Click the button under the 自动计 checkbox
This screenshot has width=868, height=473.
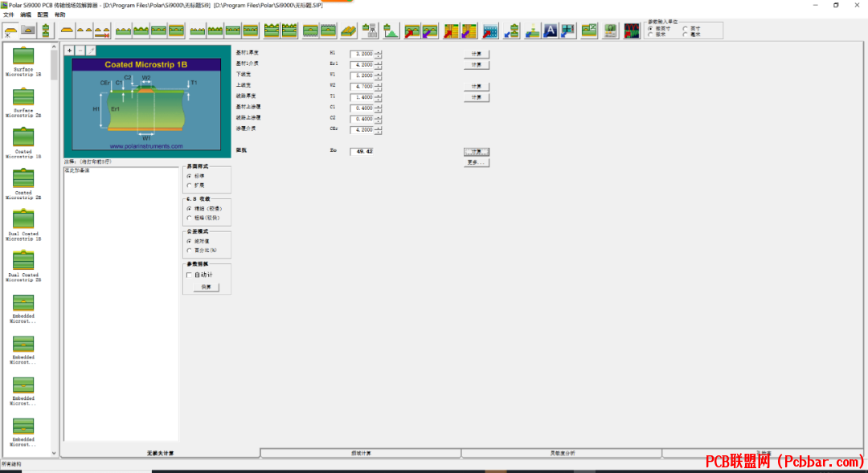click(206, 287)
